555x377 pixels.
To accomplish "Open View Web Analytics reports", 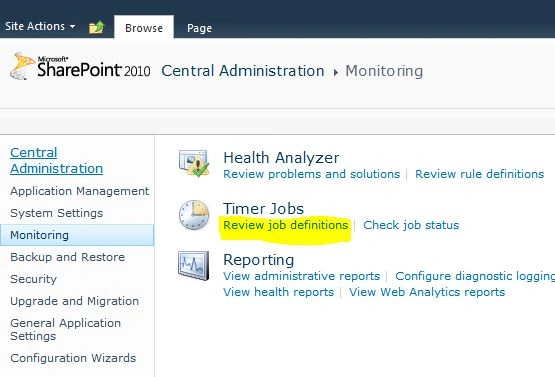I will (x=427, y=292).
